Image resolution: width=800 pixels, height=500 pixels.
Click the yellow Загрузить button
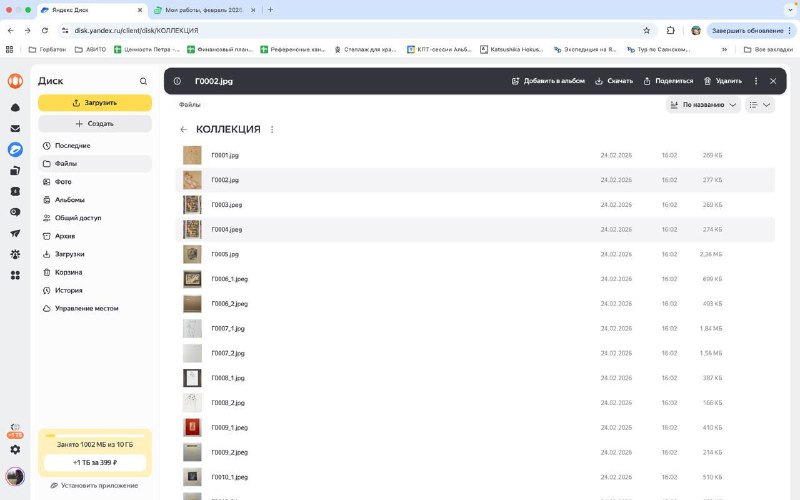pyautogui.click(x=95, y=102)
